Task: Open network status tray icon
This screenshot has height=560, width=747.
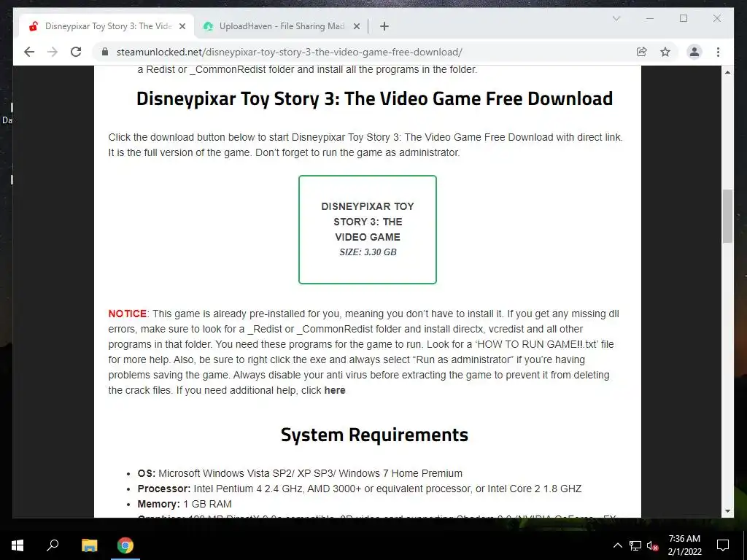Action: (635, 545)
